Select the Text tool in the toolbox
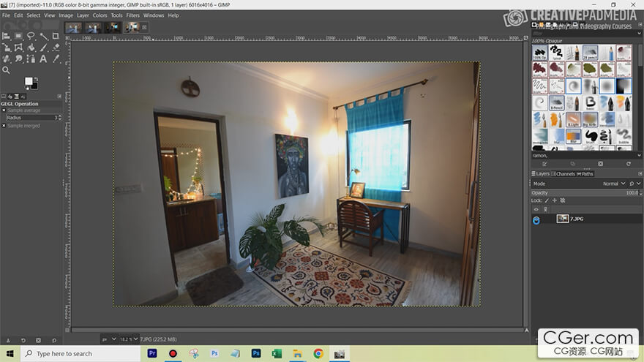This screenshot has width=644, height=362. pyautogui.click(x=43, y=59)
